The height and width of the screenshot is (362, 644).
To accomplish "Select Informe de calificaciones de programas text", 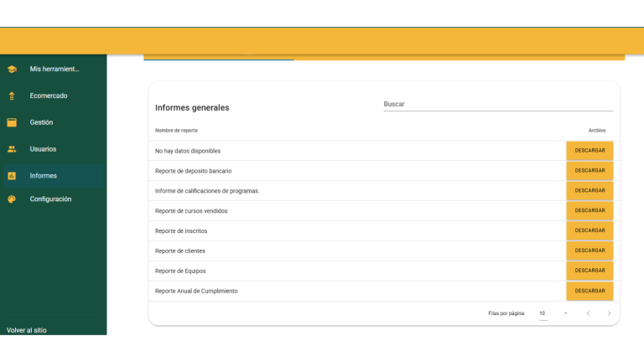I will tap(207, 191).
